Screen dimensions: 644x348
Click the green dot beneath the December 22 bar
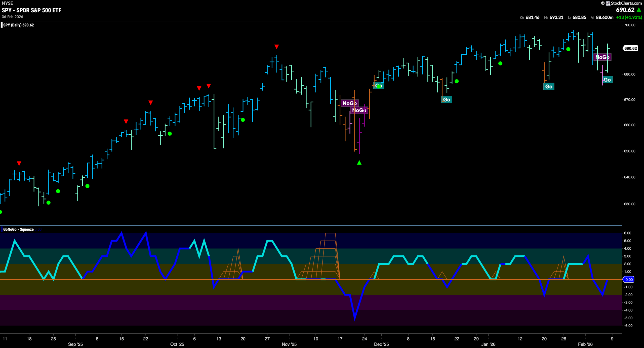[457, 81]
